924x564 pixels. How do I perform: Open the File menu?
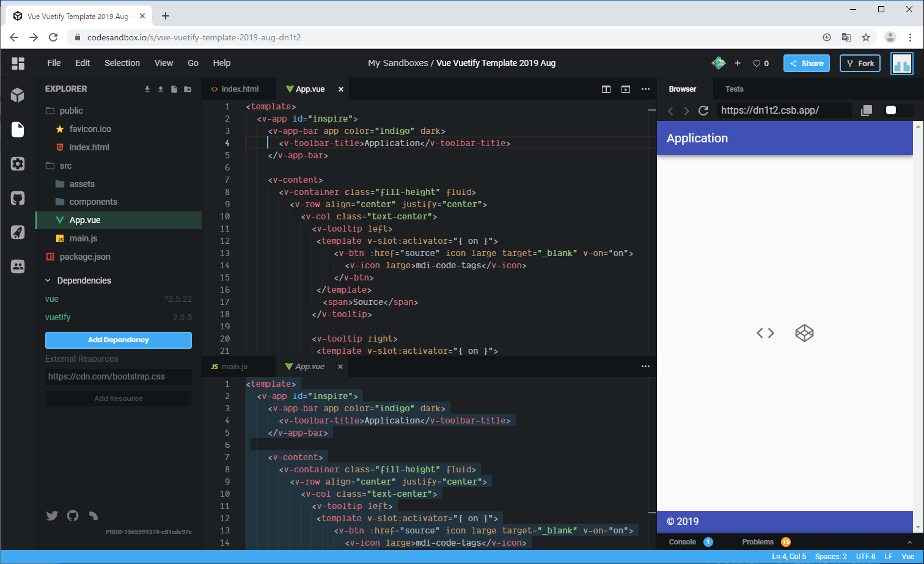54,63
